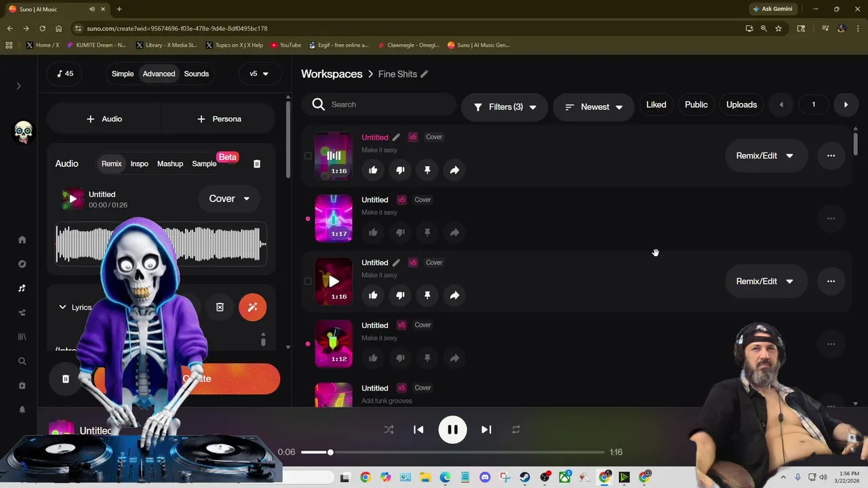Go to the previous track
The height and width of the screenshot is (488, 868).
tap(418, 430)
